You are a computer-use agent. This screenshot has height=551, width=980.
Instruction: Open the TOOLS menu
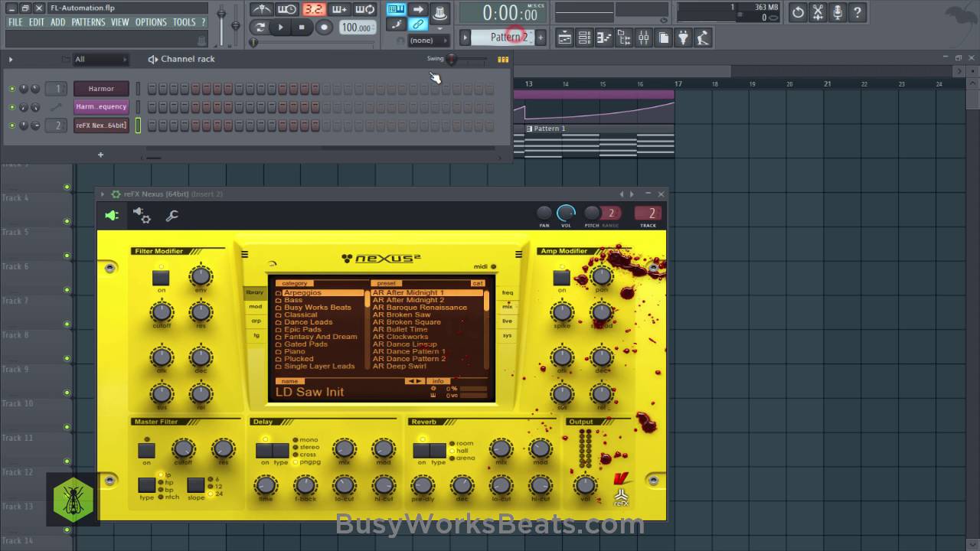pos(185,22)
